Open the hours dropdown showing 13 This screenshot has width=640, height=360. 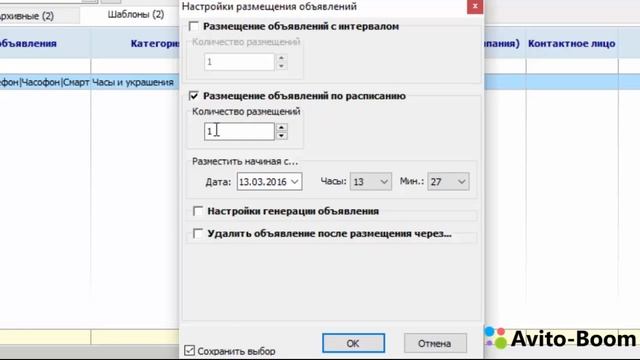coord(371,182)
